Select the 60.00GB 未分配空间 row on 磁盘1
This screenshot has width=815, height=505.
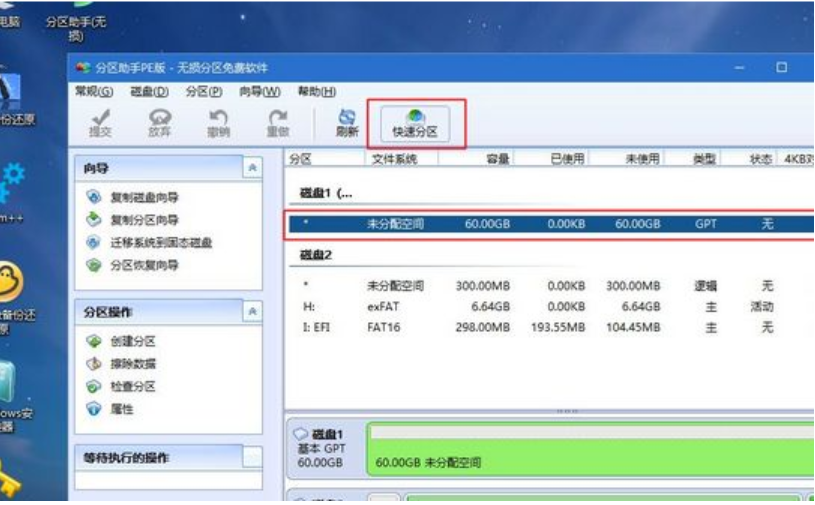coord(551,224)
